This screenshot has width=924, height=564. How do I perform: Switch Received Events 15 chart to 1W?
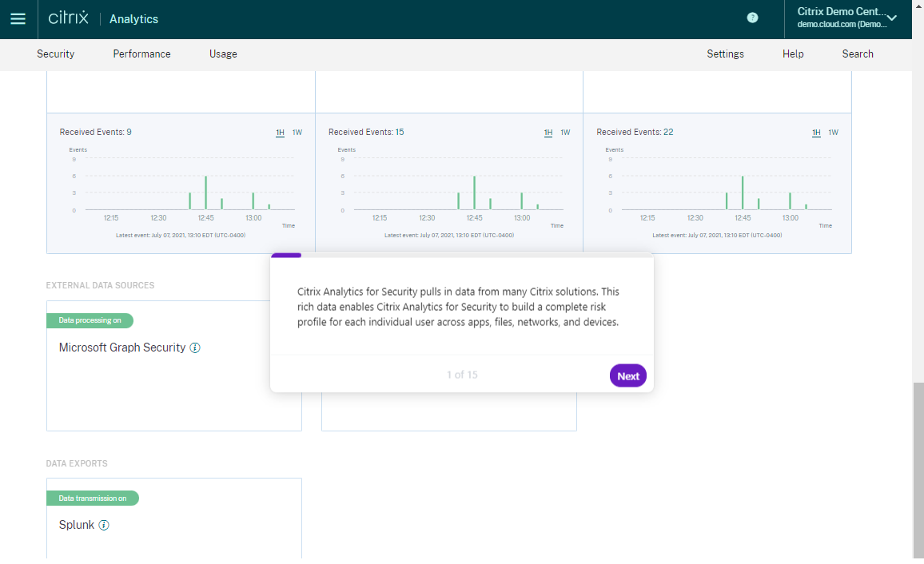pyautogui.click(x=565, y=133)
